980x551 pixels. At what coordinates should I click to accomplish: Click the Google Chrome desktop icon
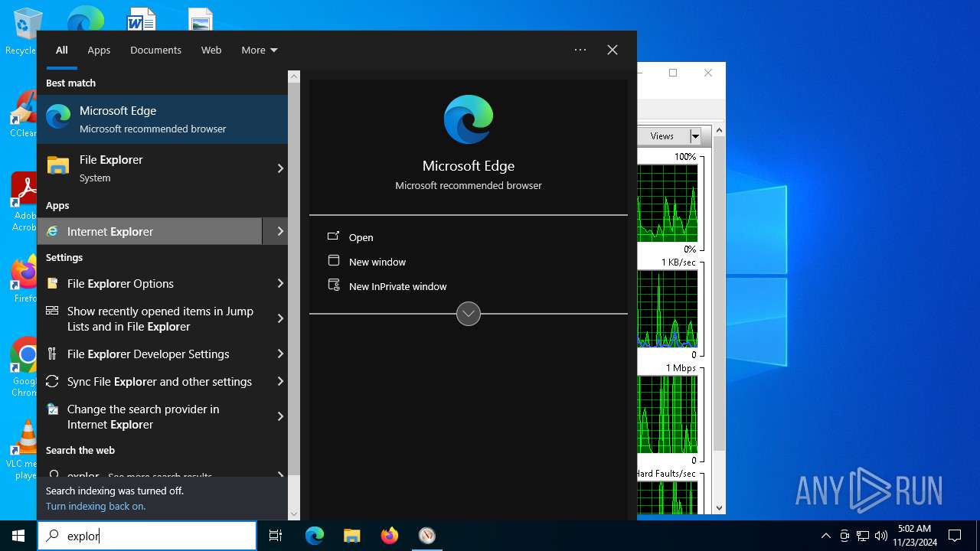coord(24,367)
